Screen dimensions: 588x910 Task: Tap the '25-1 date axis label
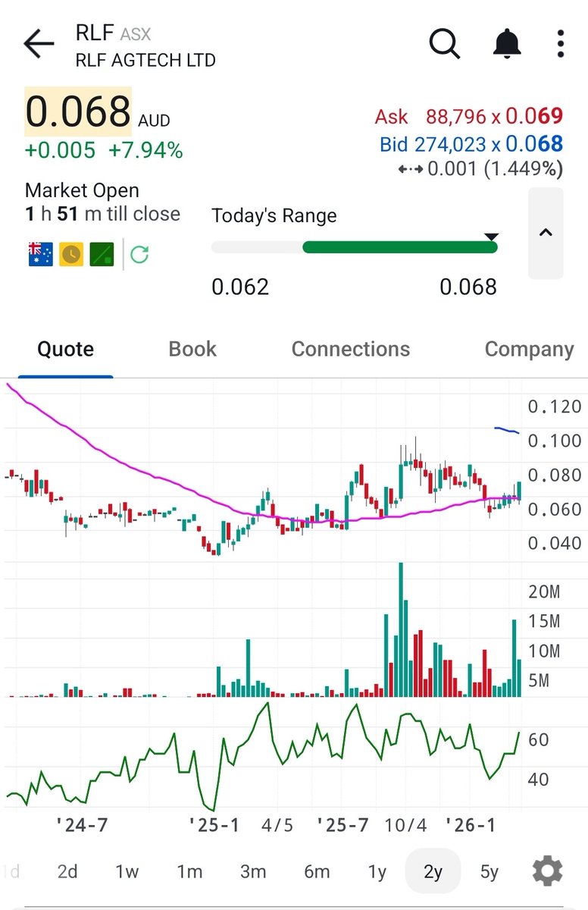pyautogui.click(x=214, y=824)
